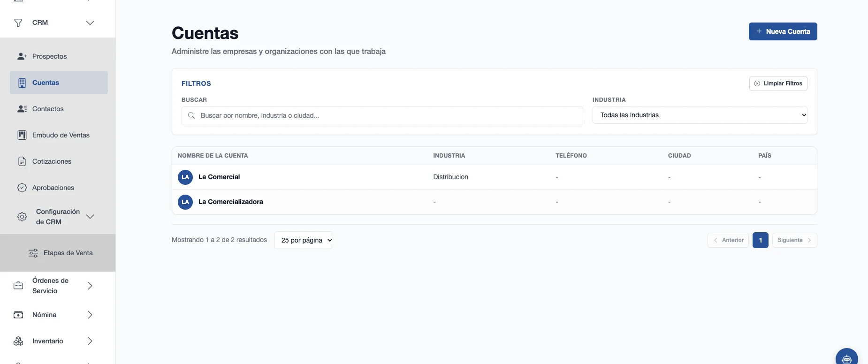This screenshot has width=868, height=364.
Task: Go to Contactos in sidebar
Action: tap(59, 109)
